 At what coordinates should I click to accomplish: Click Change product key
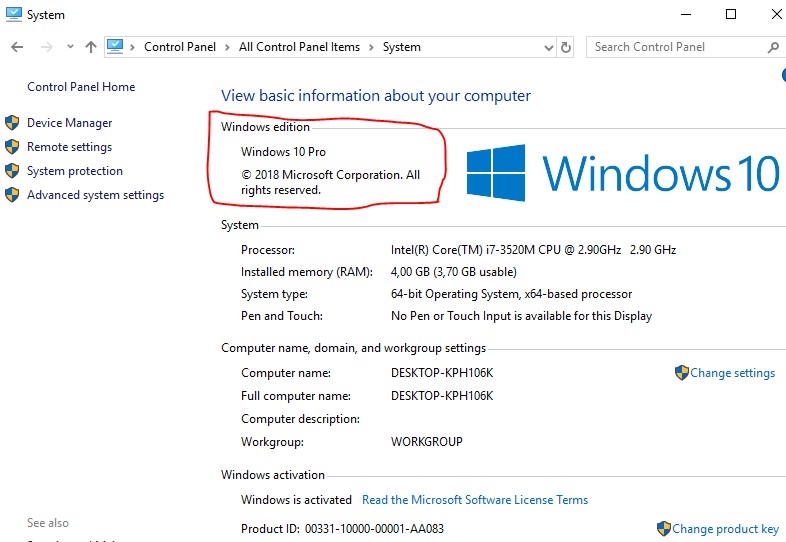pos(725,529)
